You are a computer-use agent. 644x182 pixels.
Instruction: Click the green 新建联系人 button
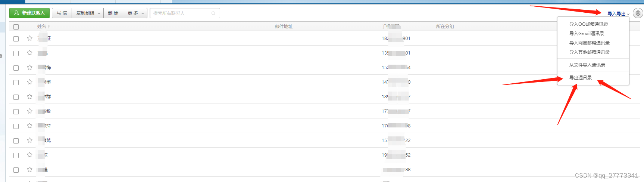tap(29, 13)
